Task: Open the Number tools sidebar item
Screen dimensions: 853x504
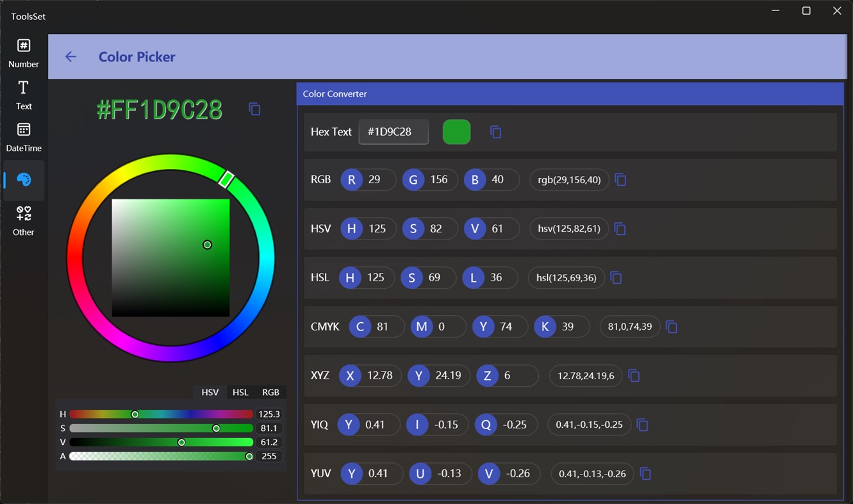Action: 24,53
